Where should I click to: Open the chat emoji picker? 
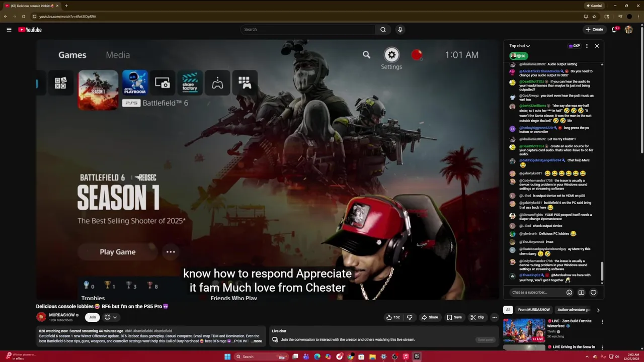coord(569,293)
